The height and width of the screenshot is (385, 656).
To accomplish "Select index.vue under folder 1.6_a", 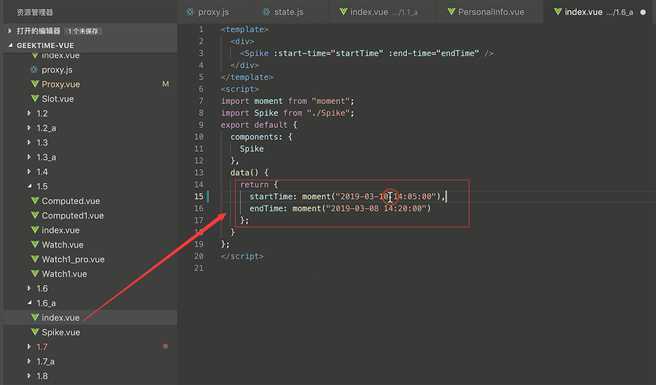I will point(60,318).
